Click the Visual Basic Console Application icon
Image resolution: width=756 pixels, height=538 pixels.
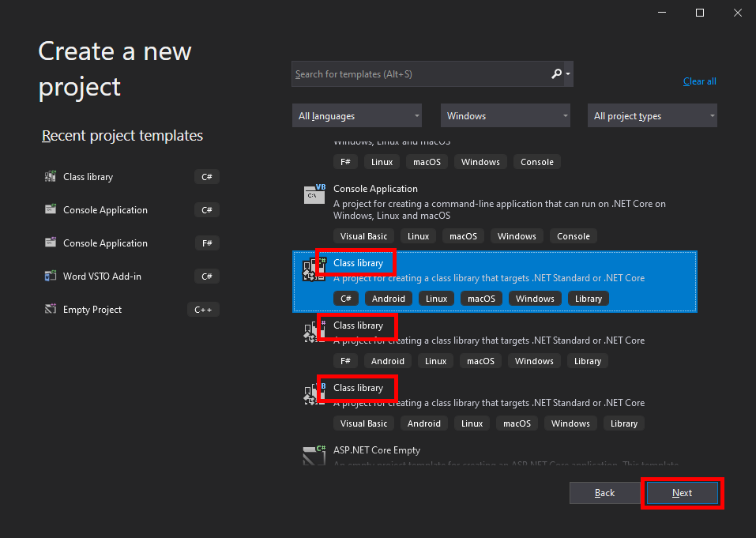click(314, 194)
